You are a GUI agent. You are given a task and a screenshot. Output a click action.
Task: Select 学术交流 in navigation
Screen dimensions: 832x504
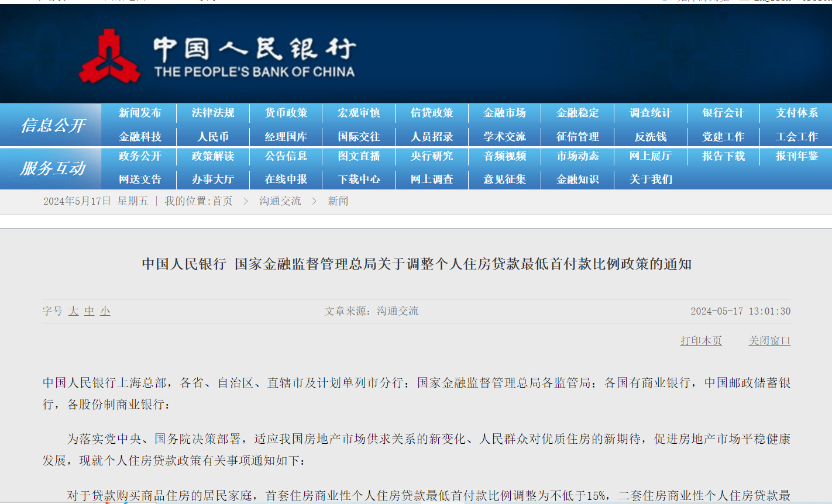[505, 137]
